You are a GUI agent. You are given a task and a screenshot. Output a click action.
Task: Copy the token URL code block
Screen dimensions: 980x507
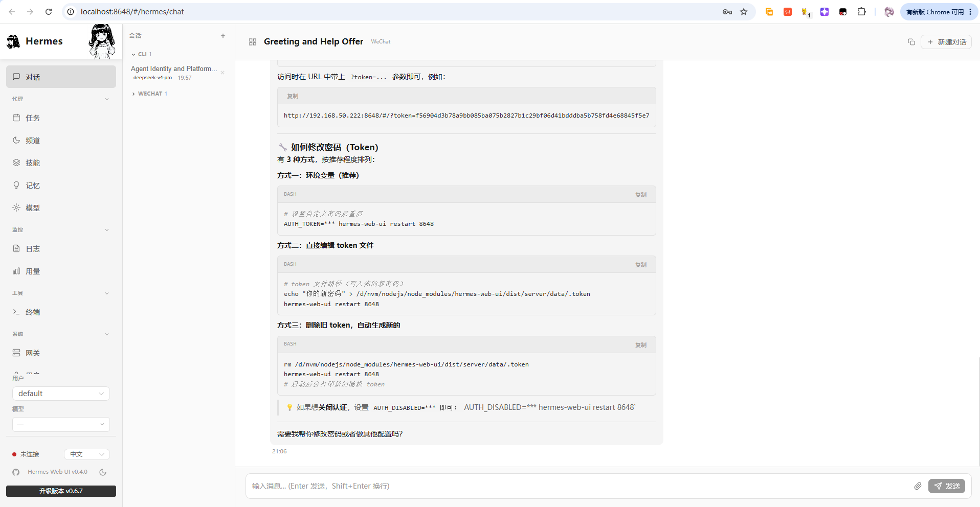293,96
